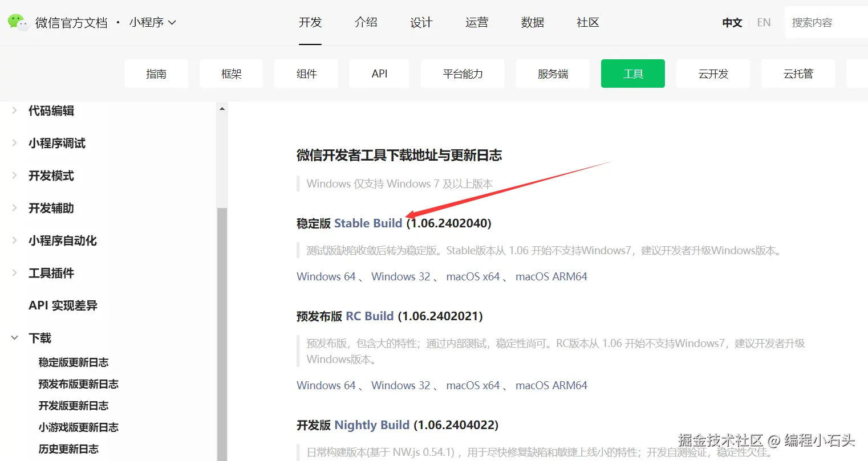This screenshot has height=461, width=868.
Task: Expand the 开发辅助 chevron in sidebar
Action: [14, 208]
